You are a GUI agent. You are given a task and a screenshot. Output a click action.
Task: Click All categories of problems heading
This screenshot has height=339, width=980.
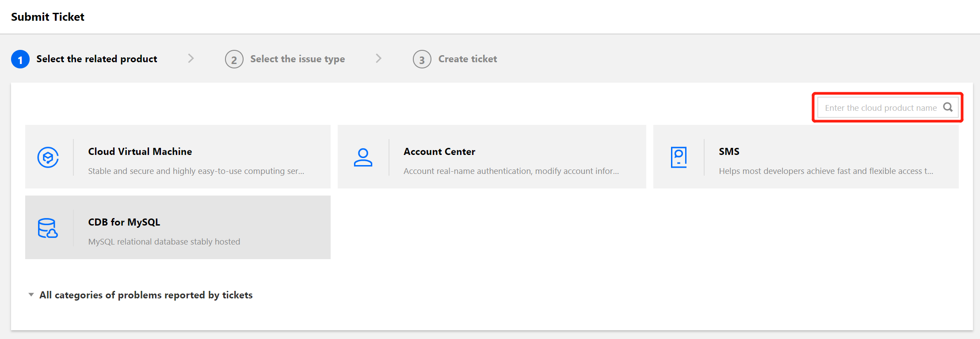point(146,295)
